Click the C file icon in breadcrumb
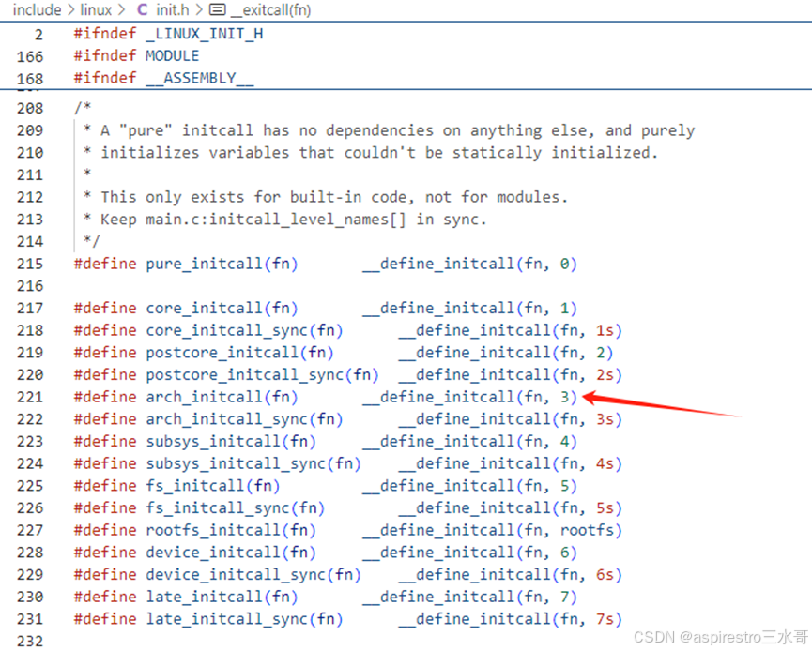 click(x=142, y=9)
